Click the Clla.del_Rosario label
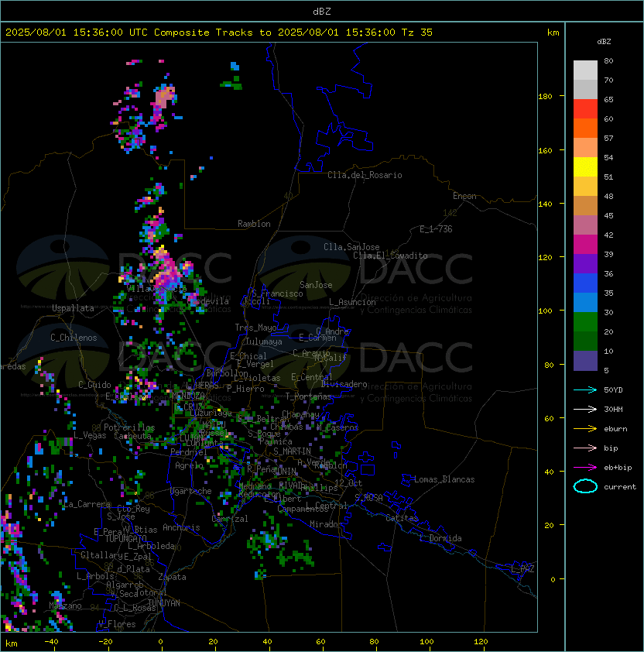This screenshot has width=644, height=652. pos(365,175)
